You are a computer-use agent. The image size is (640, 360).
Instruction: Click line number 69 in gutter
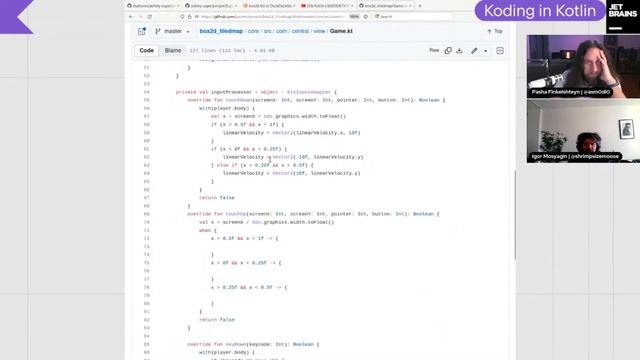pos(147,214)
